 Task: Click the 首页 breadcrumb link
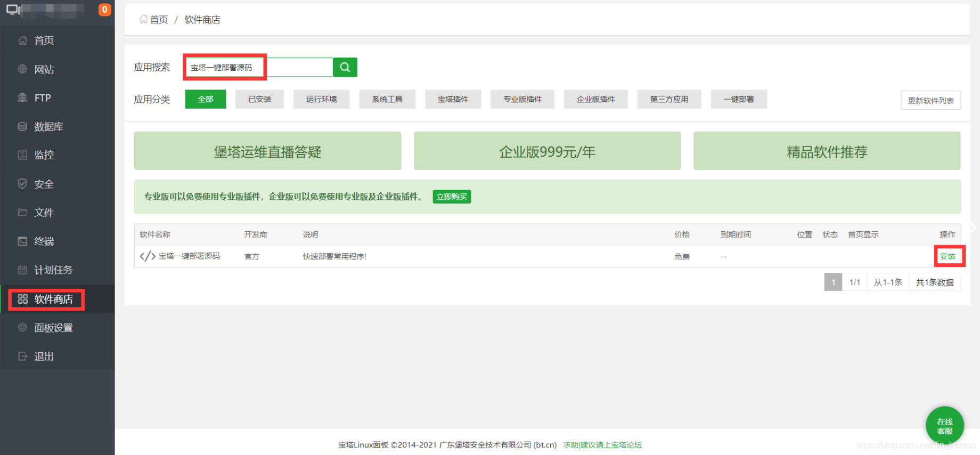[x=159, y=20]
